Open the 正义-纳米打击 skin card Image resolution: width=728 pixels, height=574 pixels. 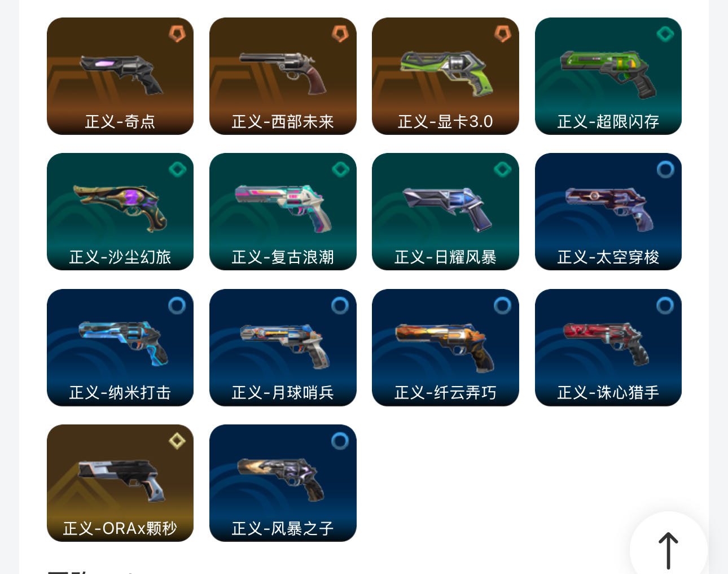[120, 348]
